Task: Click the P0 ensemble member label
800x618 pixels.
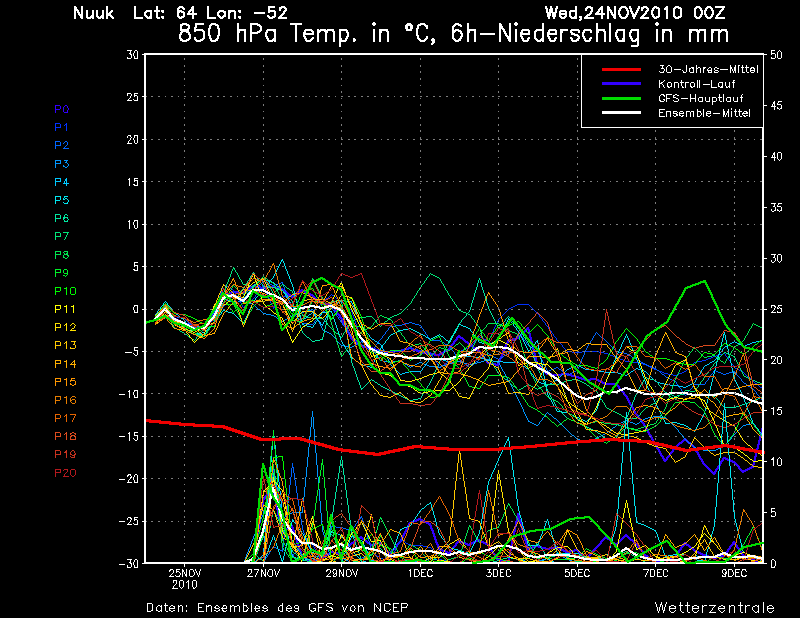Action: point(62,109)
